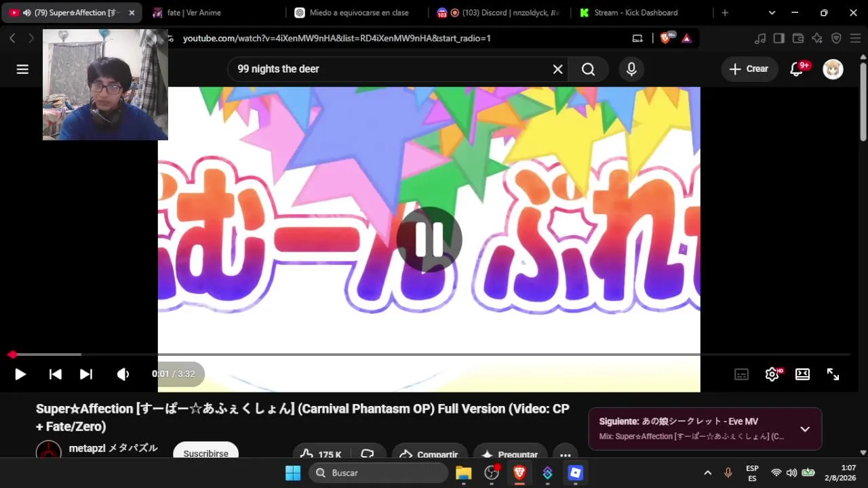The height and width of the screenshot is (488, 868).
Task: Clear the YouTube search box text
Action: click(557, 69)
